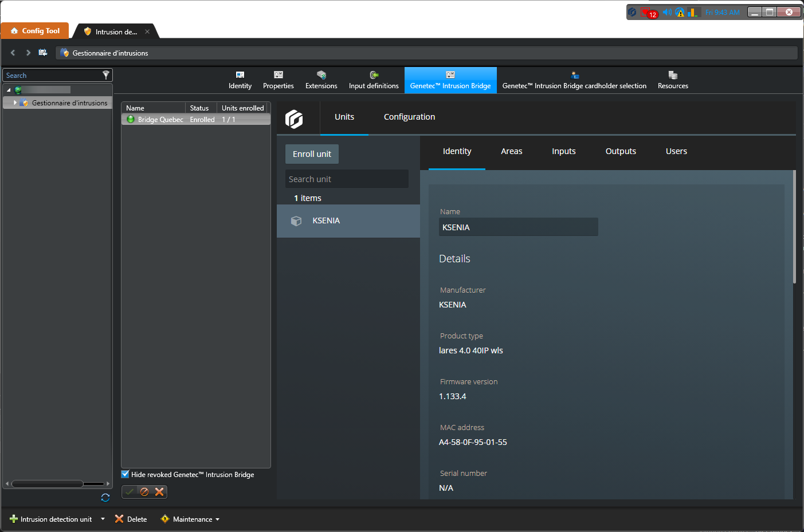Viewport: 804px width, 532px height.
Task: Switch to the Configuration tab
Action: point(409,117)
